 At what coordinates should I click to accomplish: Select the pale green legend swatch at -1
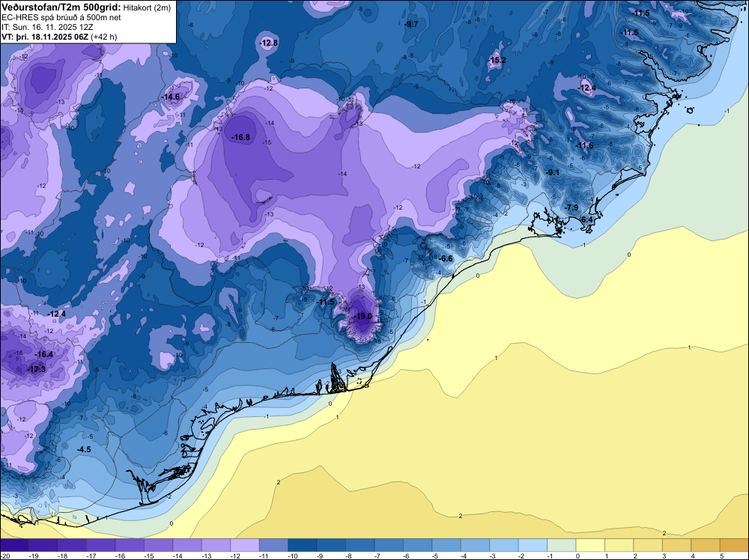tap(562, 545)
